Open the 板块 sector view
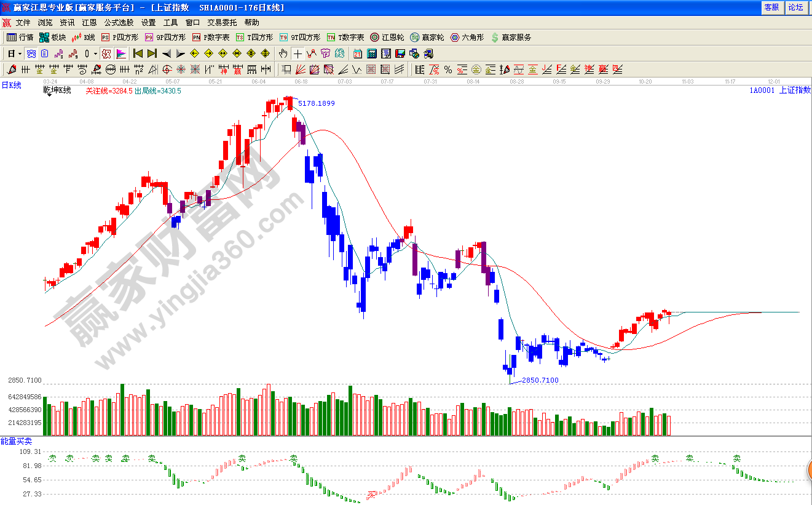This screenshot has height=505, width=812. click(x=53, y=38)
